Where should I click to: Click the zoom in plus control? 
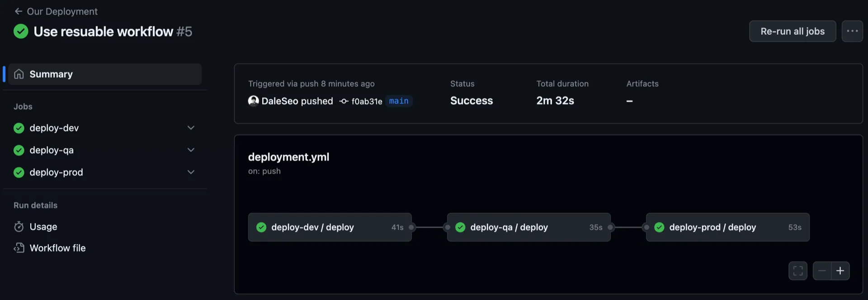841,270
